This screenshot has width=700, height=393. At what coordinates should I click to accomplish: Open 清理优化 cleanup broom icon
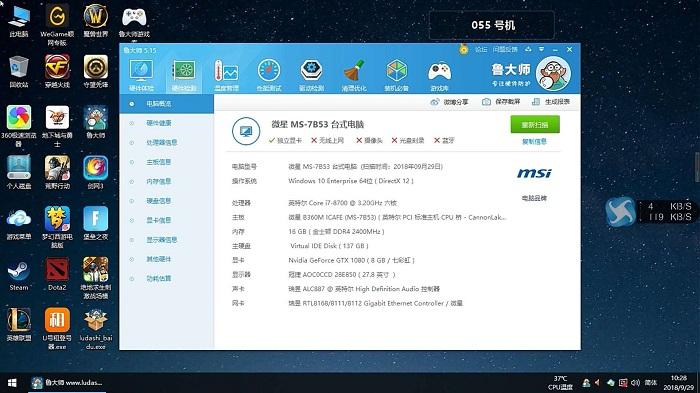click(x=354, y=75)
